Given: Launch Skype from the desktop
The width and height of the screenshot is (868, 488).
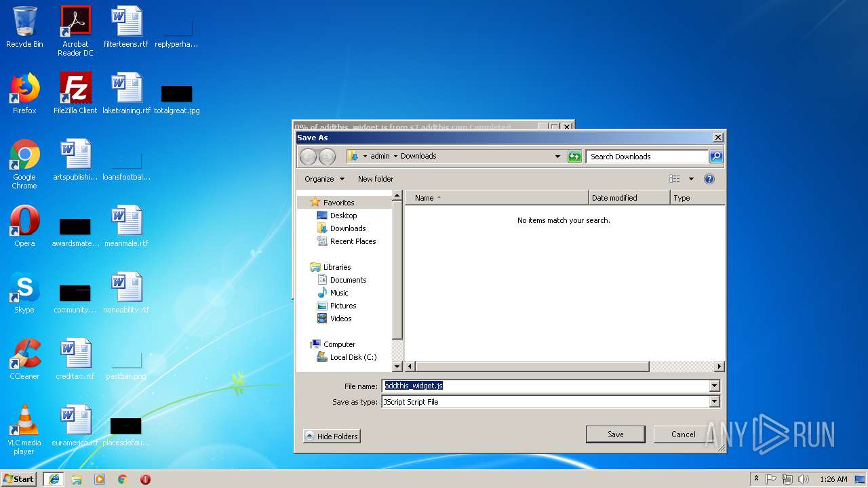Looking at the screenshot, I should [x=24, y=293].
